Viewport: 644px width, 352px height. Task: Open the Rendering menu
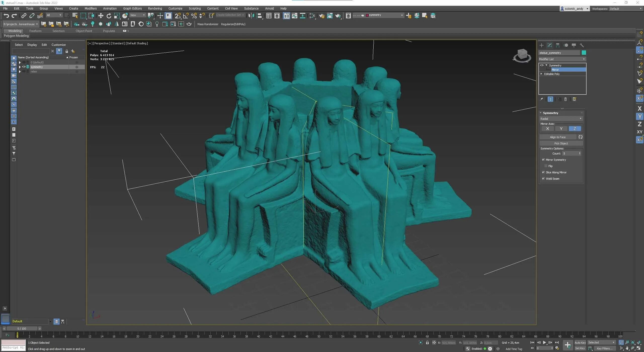(x=154, y=8)
